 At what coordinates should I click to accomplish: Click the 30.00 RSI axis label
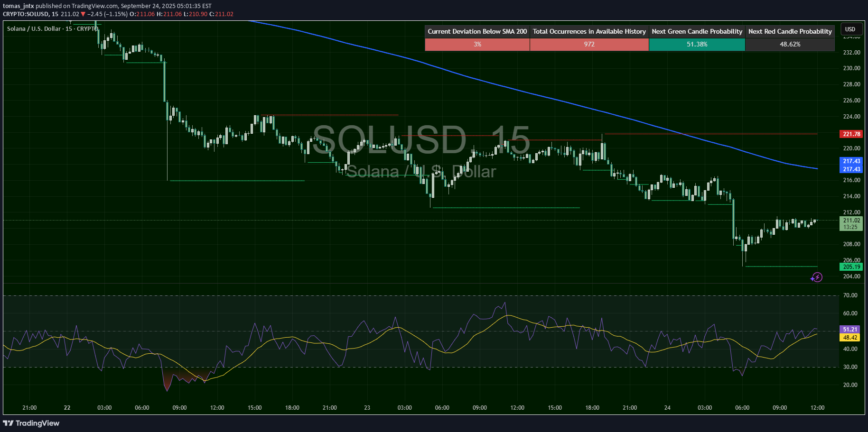850,367
